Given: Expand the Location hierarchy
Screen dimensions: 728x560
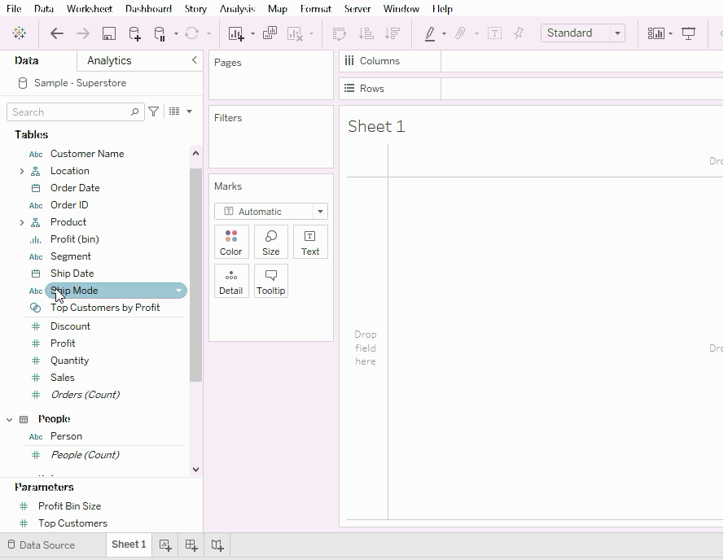Looking at the screenshot, I should (21, 171).
